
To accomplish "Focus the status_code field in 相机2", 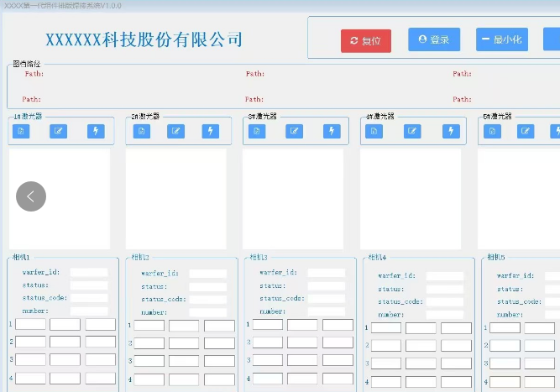I will [208, 300].
